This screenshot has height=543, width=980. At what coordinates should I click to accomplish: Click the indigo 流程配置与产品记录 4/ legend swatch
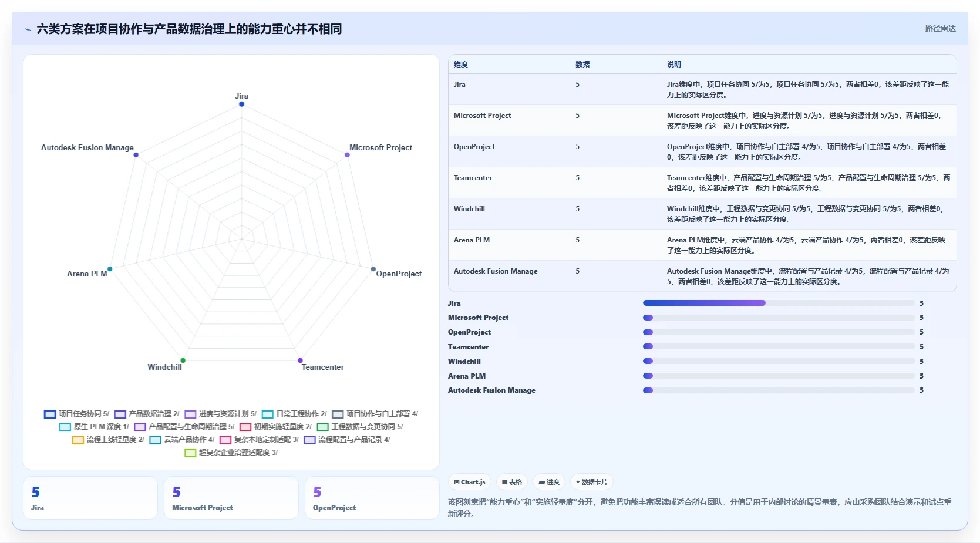click(309, 440)
